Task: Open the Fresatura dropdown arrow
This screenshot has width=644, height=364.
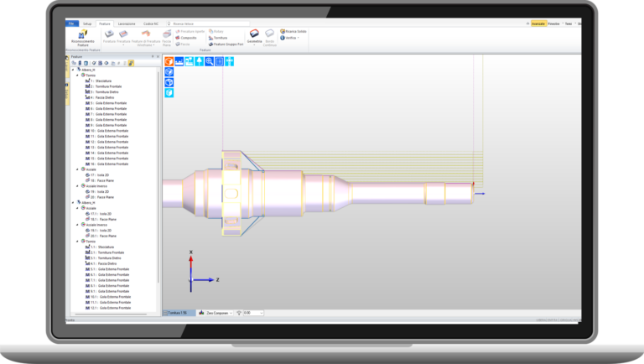Action: click(123, 44)
